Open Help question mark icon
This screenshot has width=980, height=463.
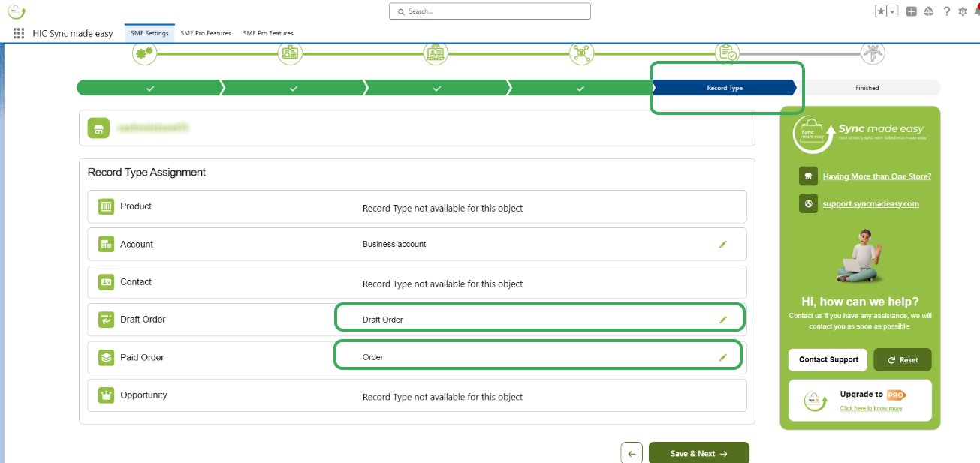(x=947, y=11)
